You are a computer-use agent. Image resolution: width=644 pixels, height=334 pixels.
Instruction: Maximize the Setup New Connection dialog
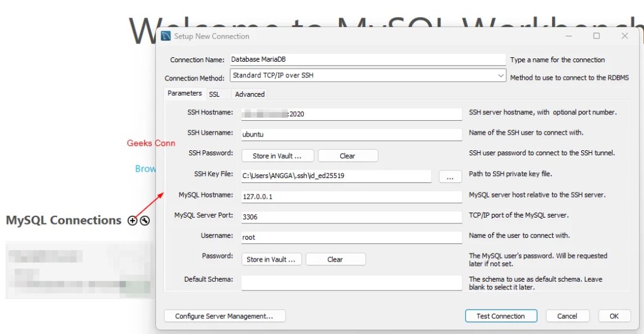click(x=596, y=36)
